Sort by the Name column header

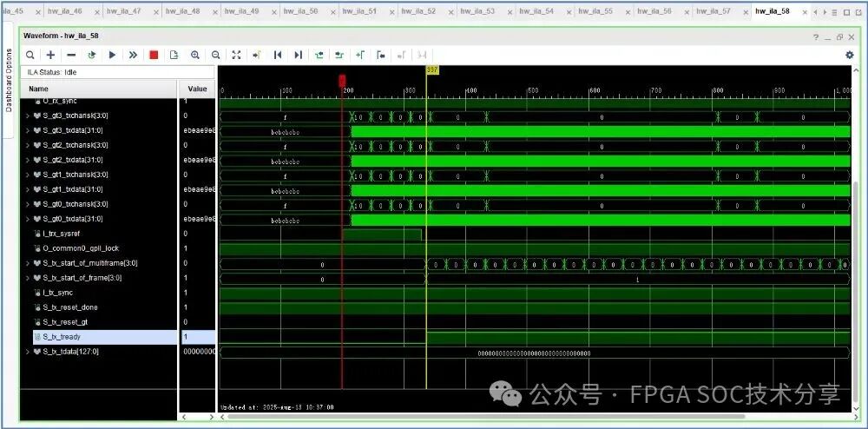point(99,89)
